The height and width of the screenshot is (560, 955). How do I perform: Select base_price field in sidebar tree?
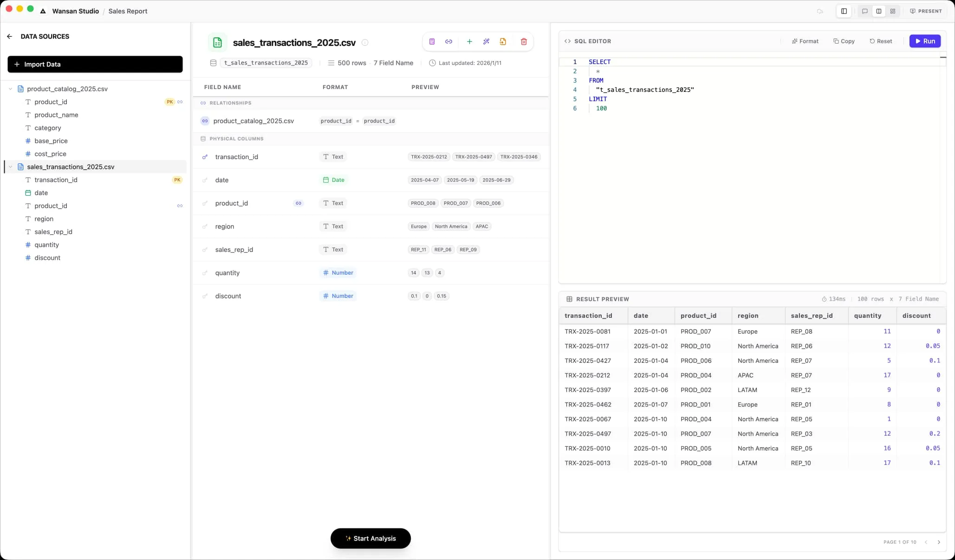coord(51,141)
